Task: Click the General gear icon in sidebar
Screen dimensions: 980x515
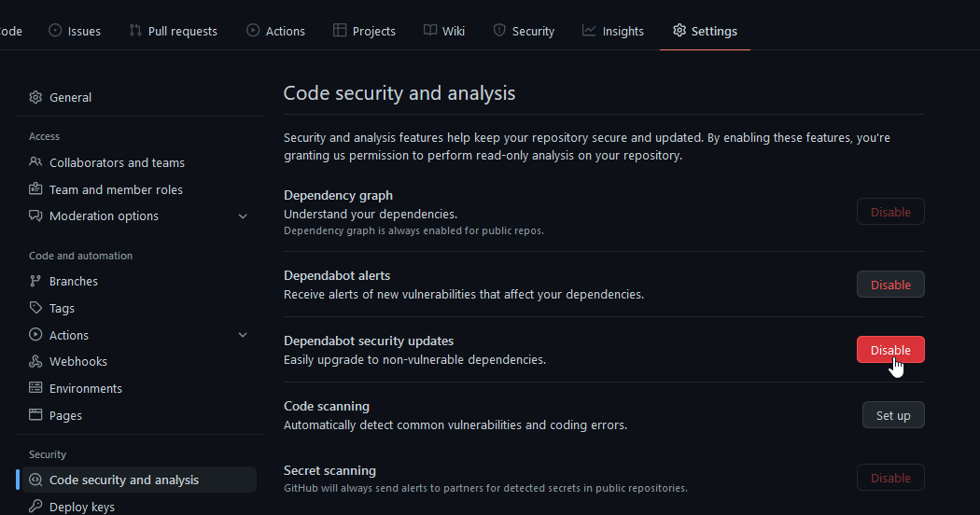Action: [35, 98]
